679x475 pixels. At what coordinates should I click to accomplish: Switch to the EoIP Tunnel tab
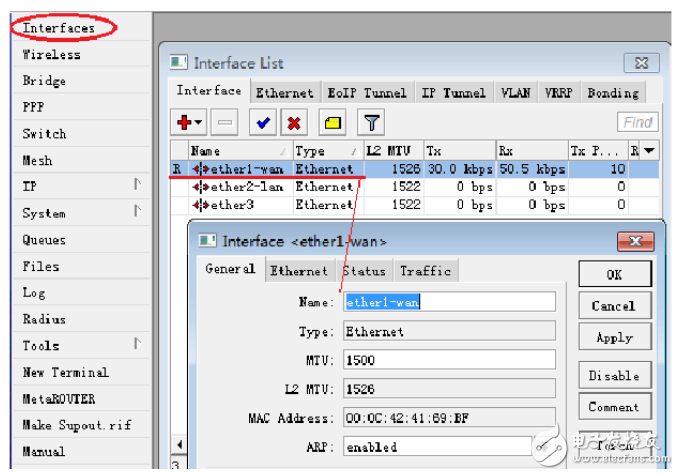[367, 93]
